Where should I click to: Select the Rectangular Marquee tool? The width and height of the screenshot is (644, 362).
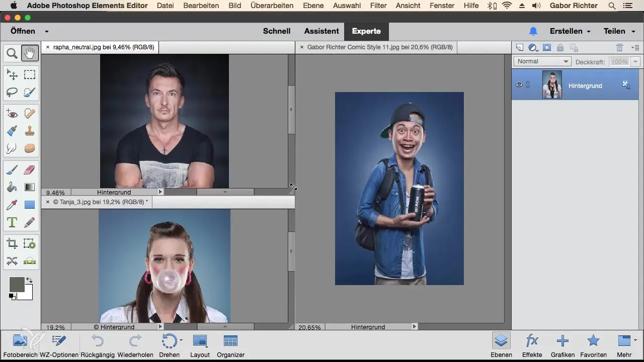[x=30, y=75]
